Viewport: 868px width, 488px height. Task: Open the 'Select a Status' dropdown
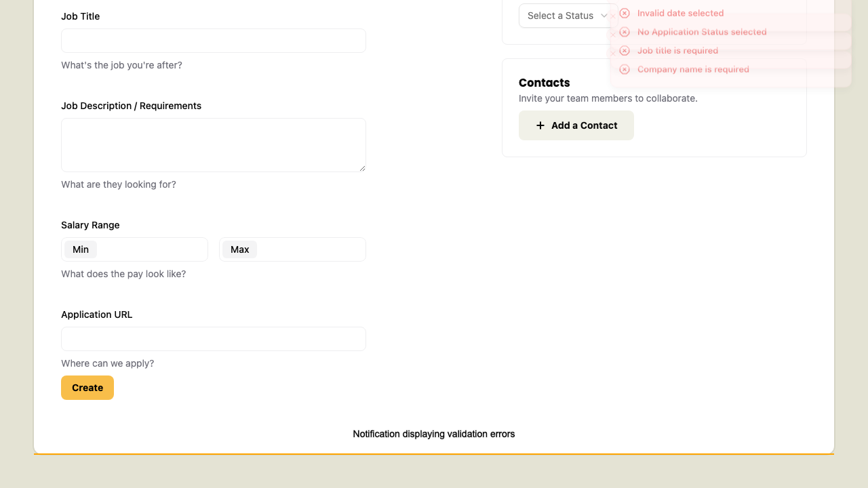(561, 16)
